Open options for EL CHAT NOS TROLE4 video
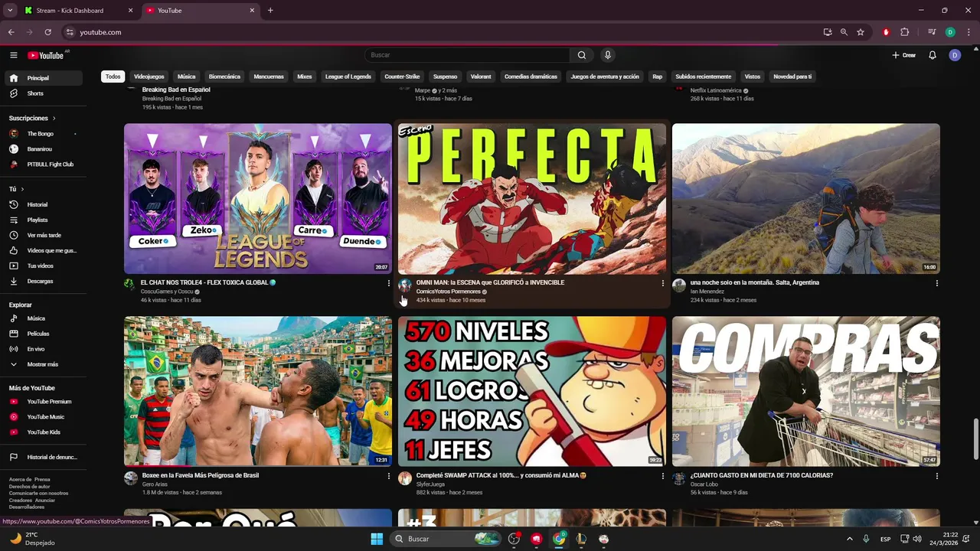 click(389, 283)
